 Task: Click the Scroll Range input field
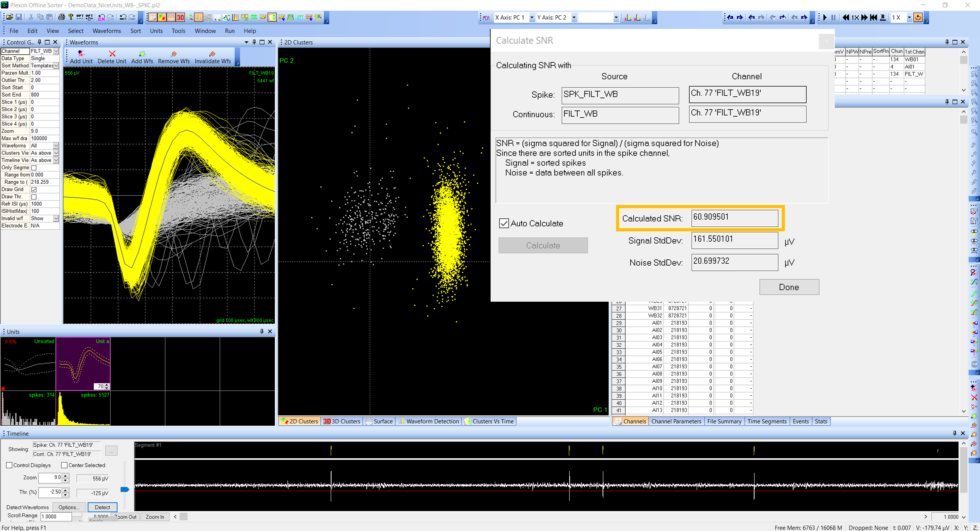[x=56, y=517]
